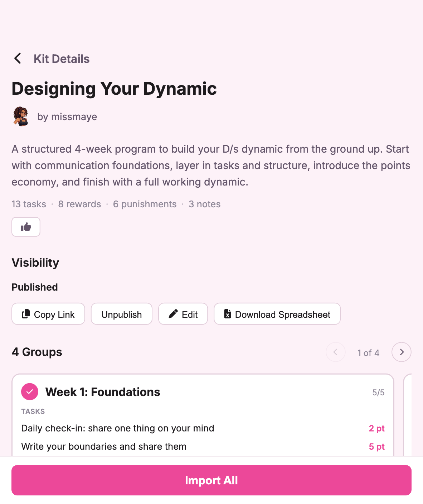Open the 13 tasks stat
The height and width of the screenshot is (504, 423).
tap(29, 204)
